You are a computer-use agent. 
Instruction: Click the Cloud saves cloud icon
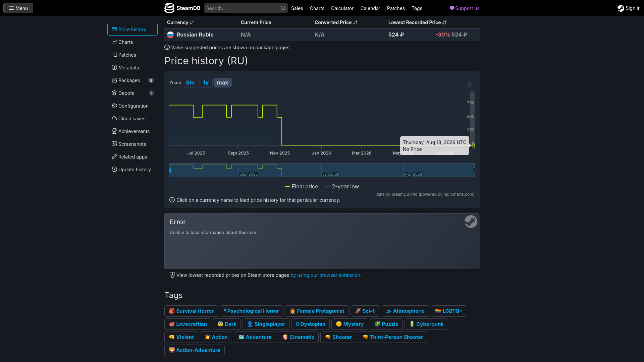[x=114, y=118]
